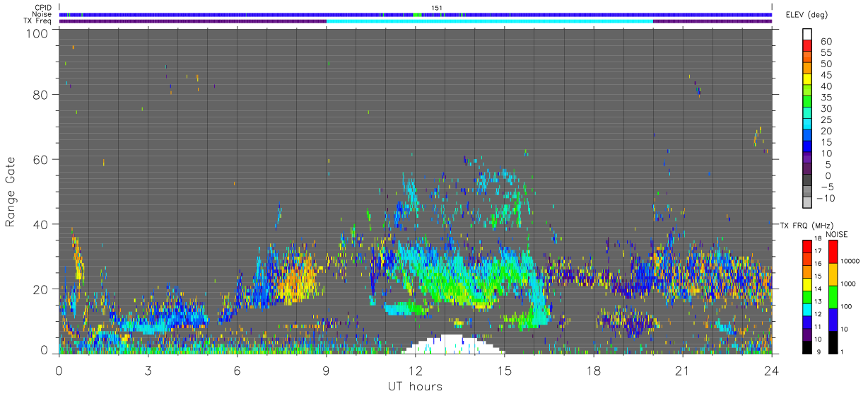Click the 'Range Gate' axis title
This screenshot has width=868, height=401.
pos(11,192)
